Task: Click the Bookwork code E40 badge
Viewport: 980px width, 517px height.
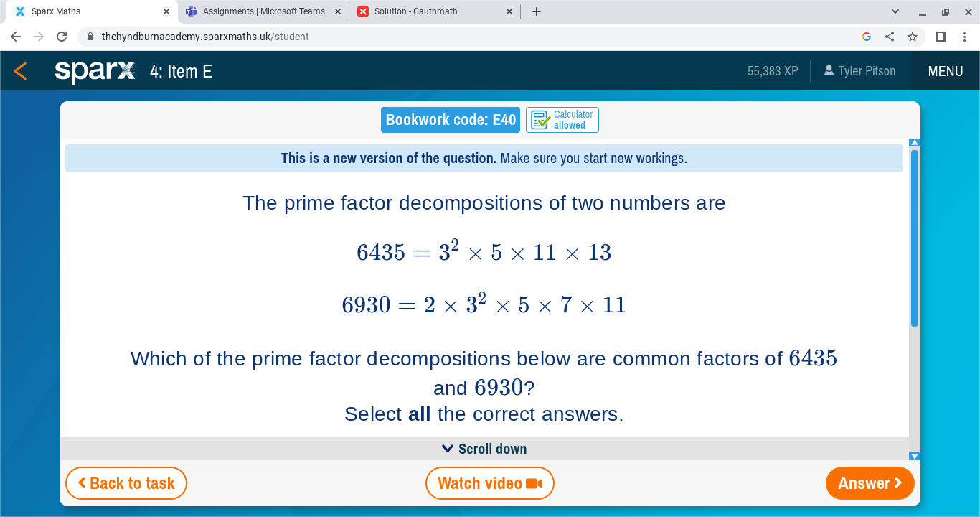Action: (x=450, y=120)
